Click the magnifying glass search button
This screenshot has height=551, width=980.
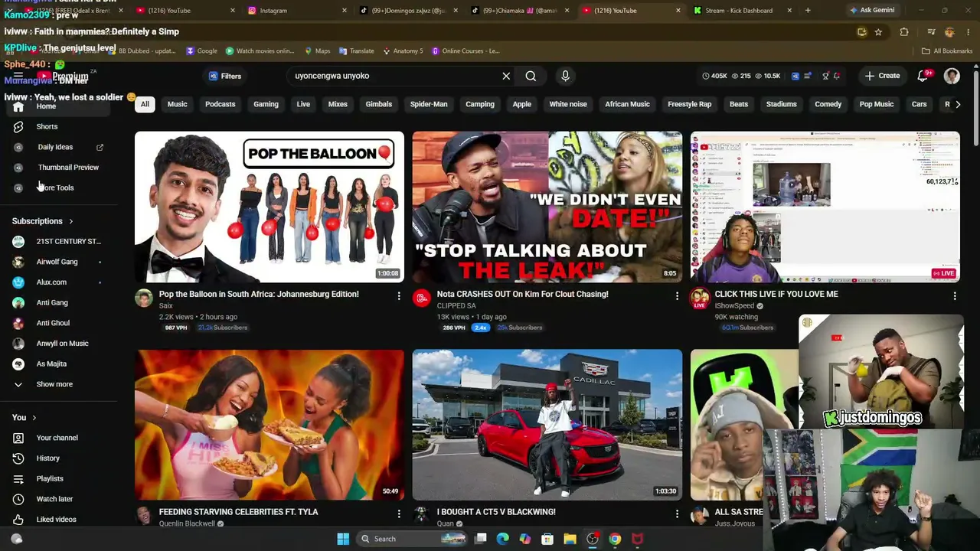(531, 76)
